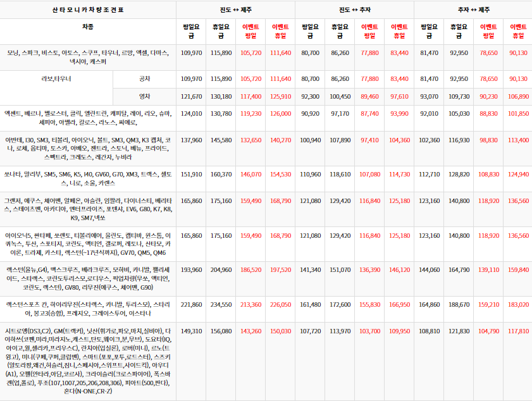The height and width of the screenshot is (401, 532).
Task: Click the 시트로엥(DS3,C2) vehicle list cell
Action: point(88,361)
